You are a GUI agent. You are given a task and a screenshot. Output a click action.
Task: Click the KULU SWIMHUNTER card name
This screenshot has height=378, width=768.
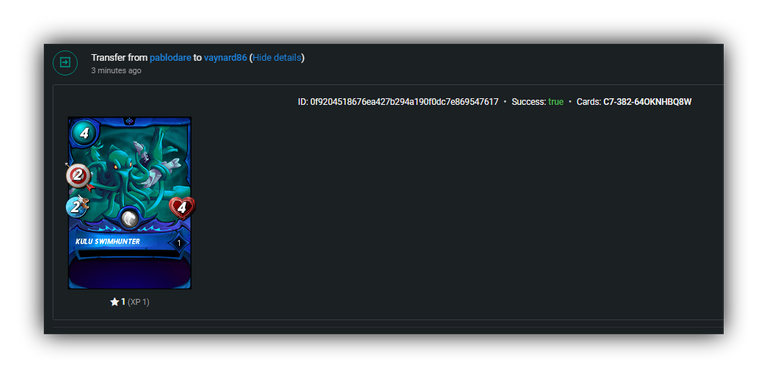(108, 241)
